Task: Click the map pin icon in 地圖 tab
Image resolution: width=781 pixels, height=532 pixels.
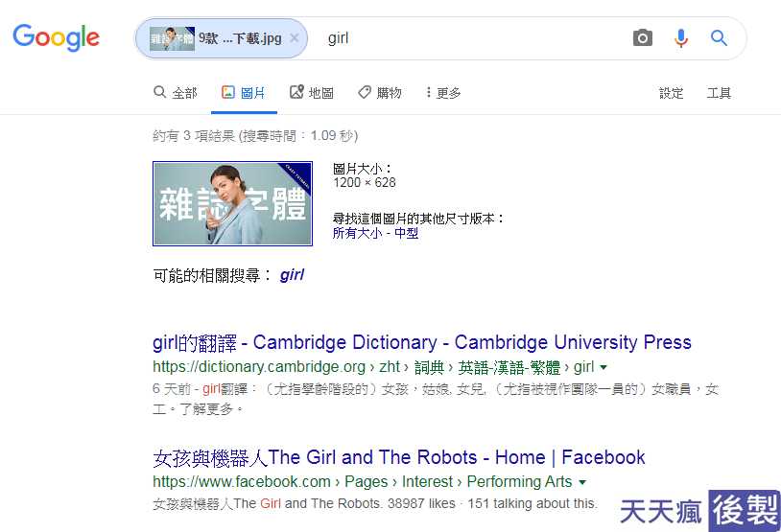Action: [x=296, y=92]
